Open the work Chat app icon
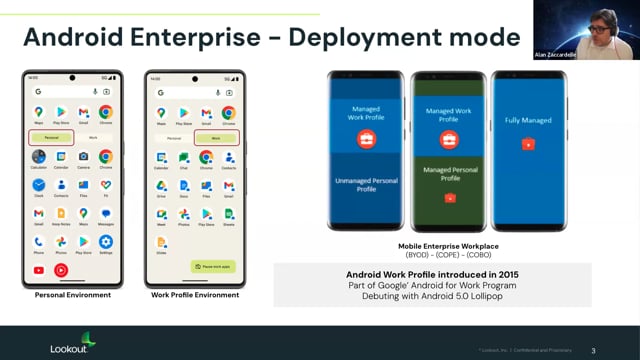This screenshot has width=640, height=360. pos(184,157)
